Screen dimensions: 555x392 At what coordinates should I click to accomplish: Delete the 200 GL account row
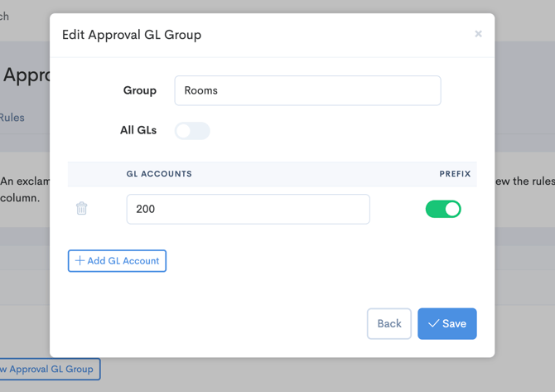point(82,209)
